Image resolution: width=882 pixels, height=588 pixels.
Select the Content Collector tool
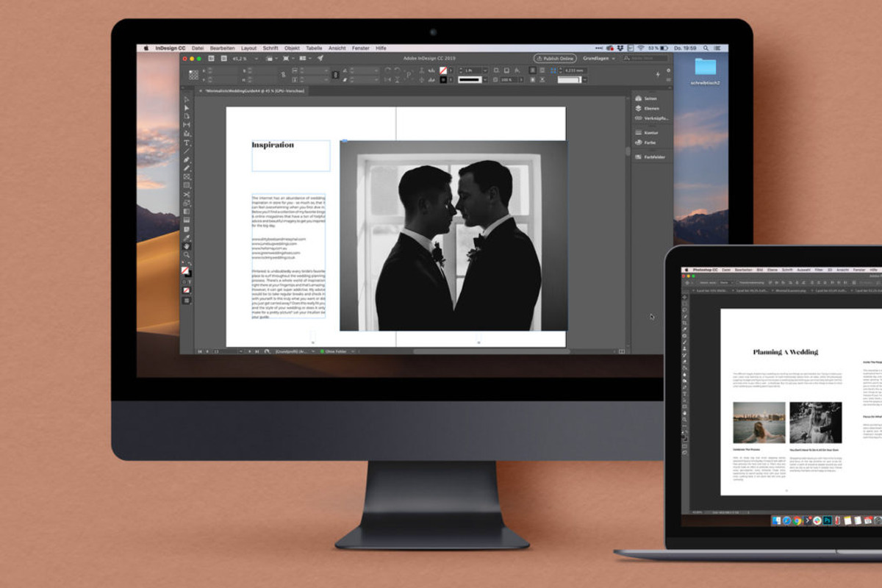[x=187, y=134]
